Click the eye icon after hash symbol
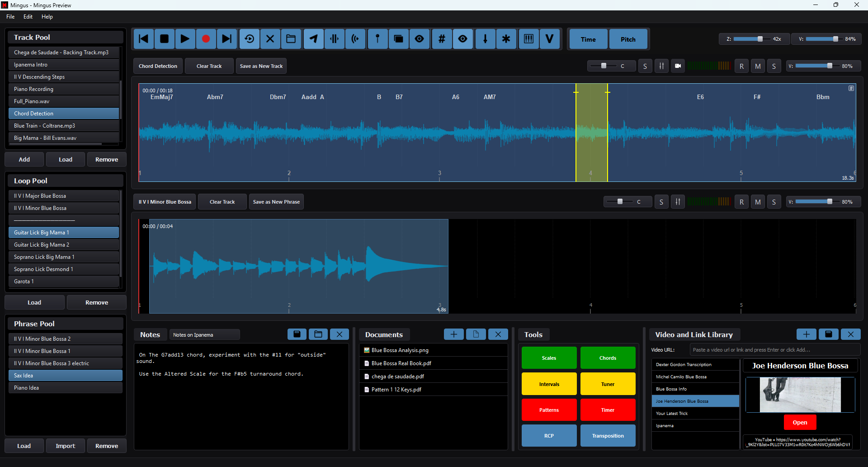The height and width of the screenshot is (467, 868). coord(462,39)
